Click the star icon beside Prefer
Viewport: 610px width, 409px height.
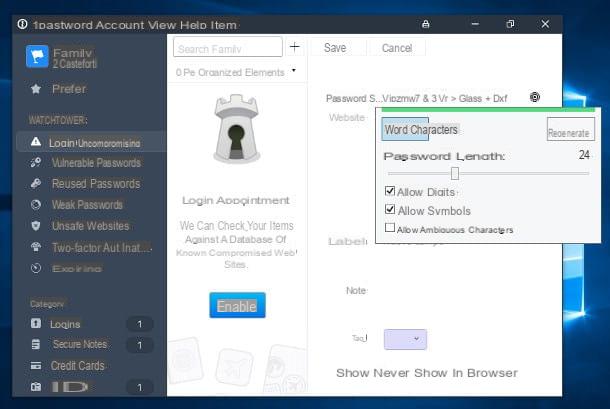36,89
